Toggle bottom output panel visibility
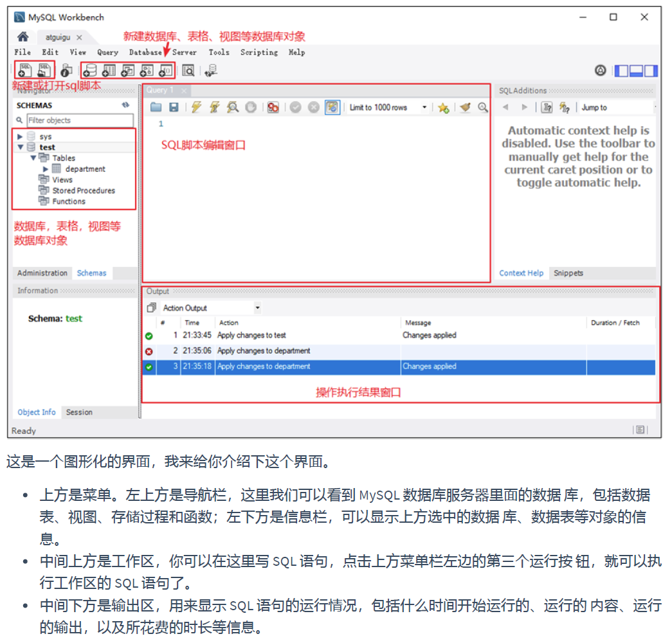Image resolution: width=672 pixels, height=643 pixels. (x=636, y=71)
